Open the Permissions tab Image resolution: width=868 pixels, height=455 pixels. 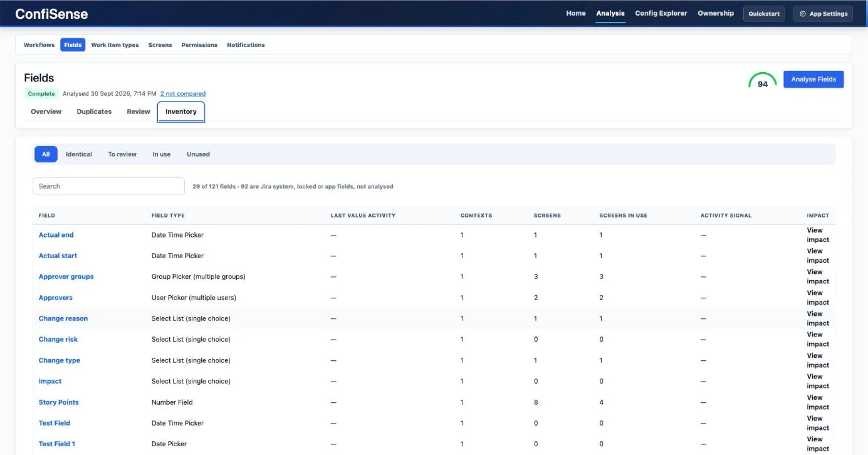coord(199,45)
